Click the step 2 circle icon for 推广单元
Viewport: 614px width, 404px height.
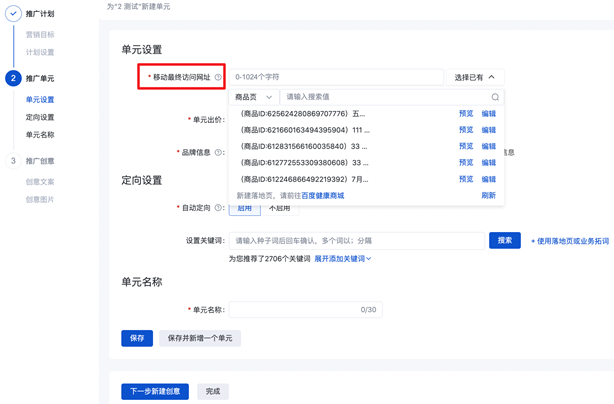(13, 78)
